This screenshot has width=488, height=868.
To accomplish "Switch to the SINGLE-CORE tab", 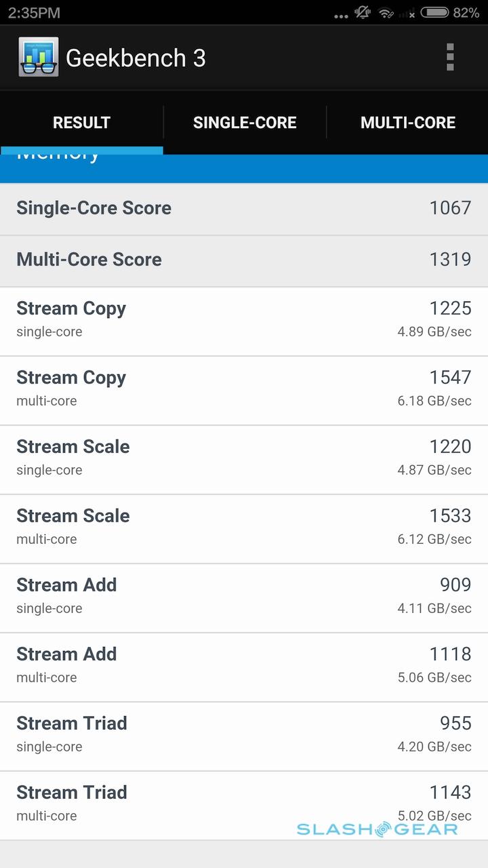I will pyautogui.click(x=245, y=123).
